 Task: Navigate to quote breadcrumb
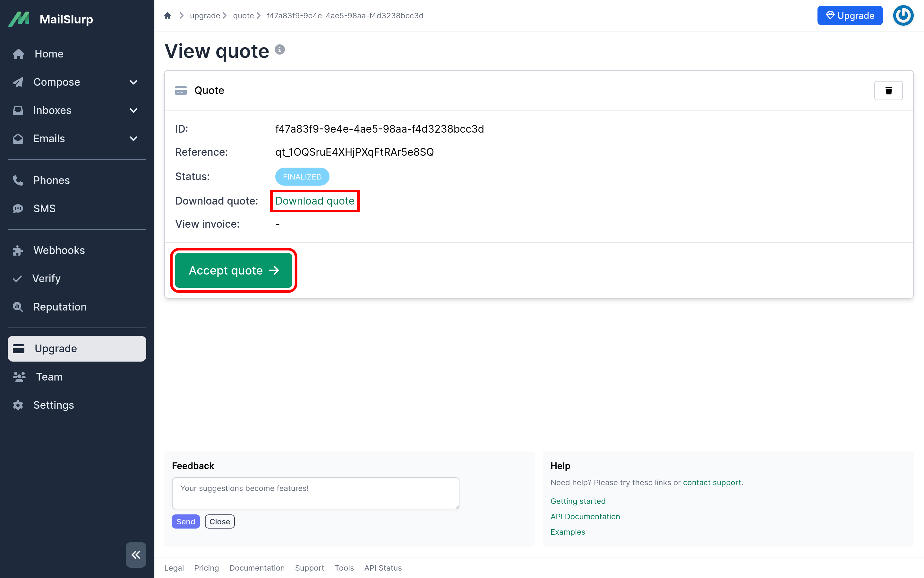(243, 16)
